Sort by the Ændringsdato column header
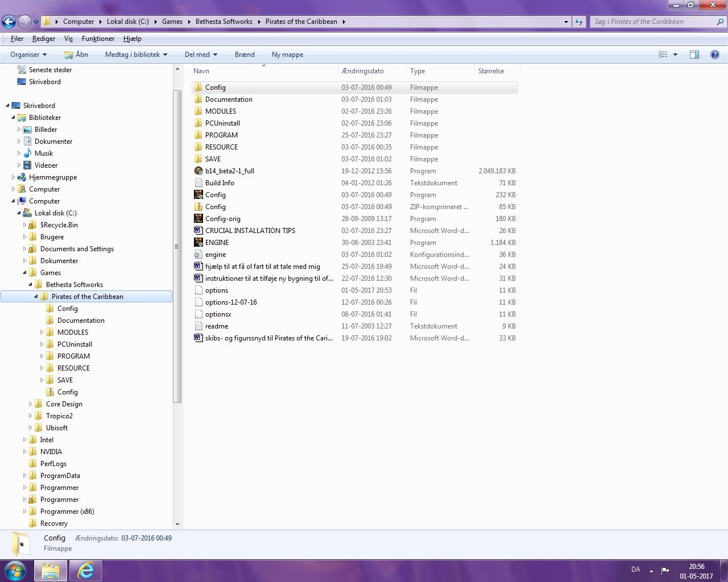The width and height of the screenshot is (728, 582). (373, 71)
